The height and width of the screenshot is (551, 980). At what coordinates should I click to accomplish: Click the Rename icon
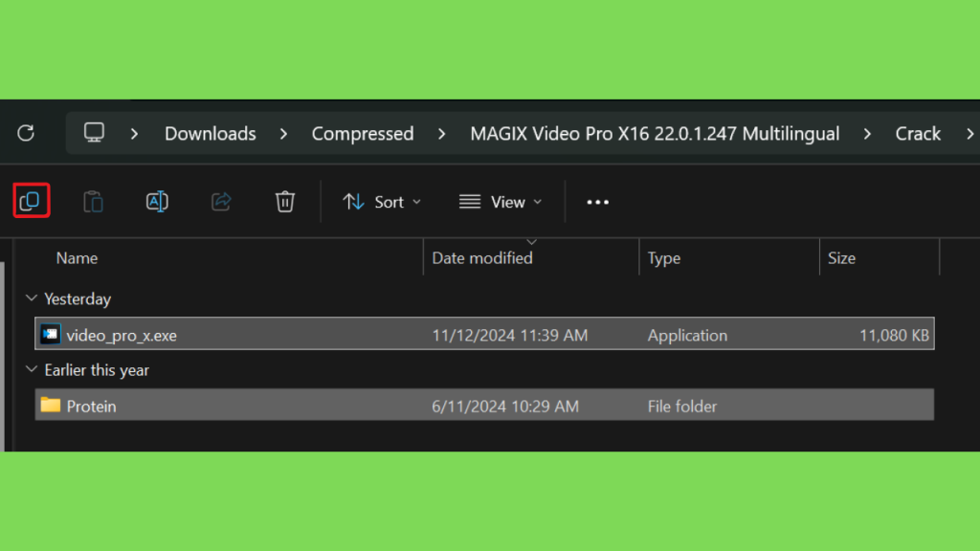click(x=157, y=201)
